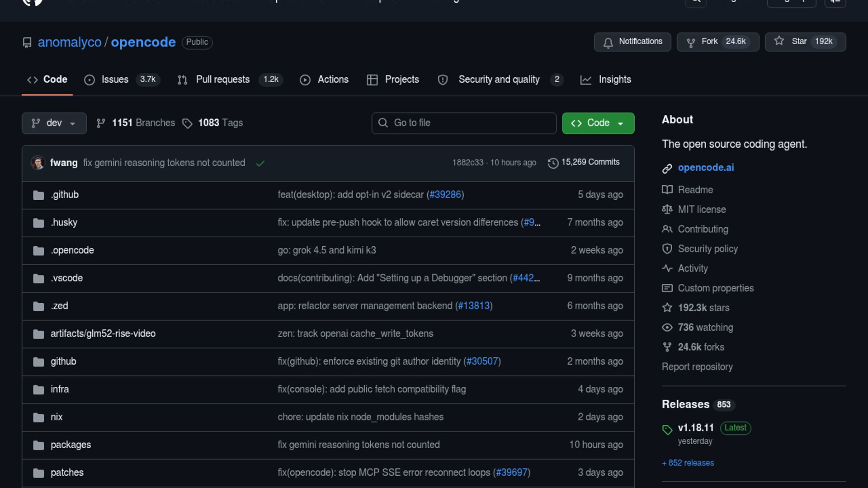This screenshot has height=488, width=868.
Task: Star the opencode repository
Action: (805, 42)
